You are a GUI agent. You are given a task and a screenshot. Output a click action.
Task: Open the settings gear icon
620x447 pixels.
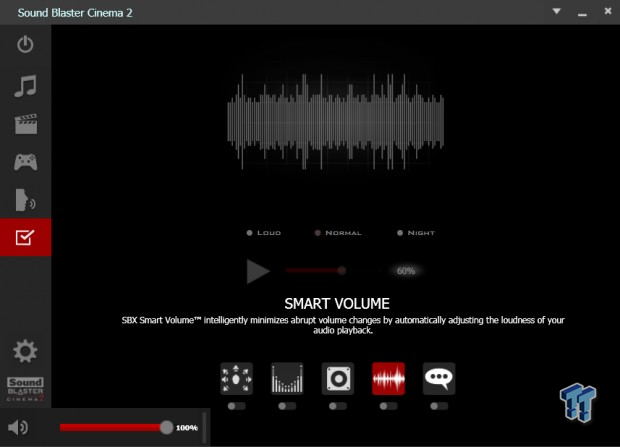(x=25, y=351)
